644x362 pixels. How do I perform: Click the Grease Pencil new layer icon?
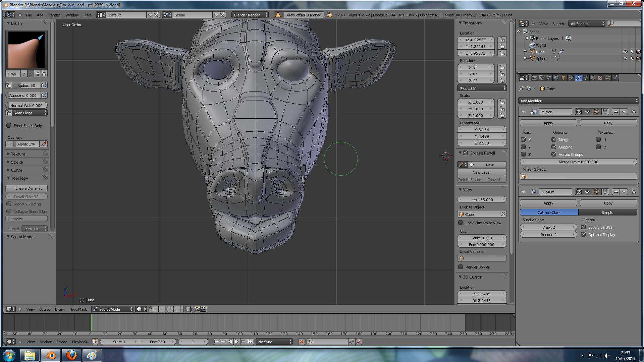click(481, 172)
